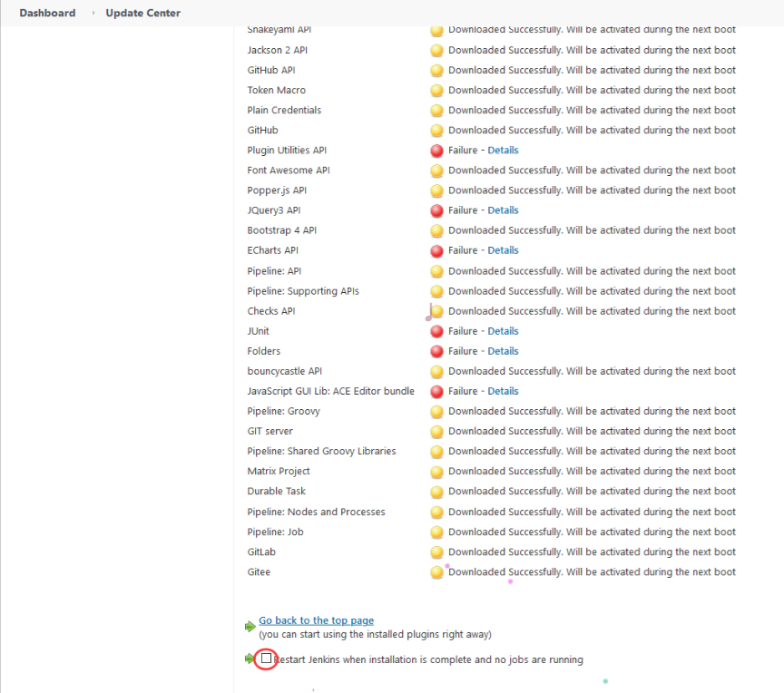Click the yellow status ball for GitLab
784x693 pixels.
[436, 552]
